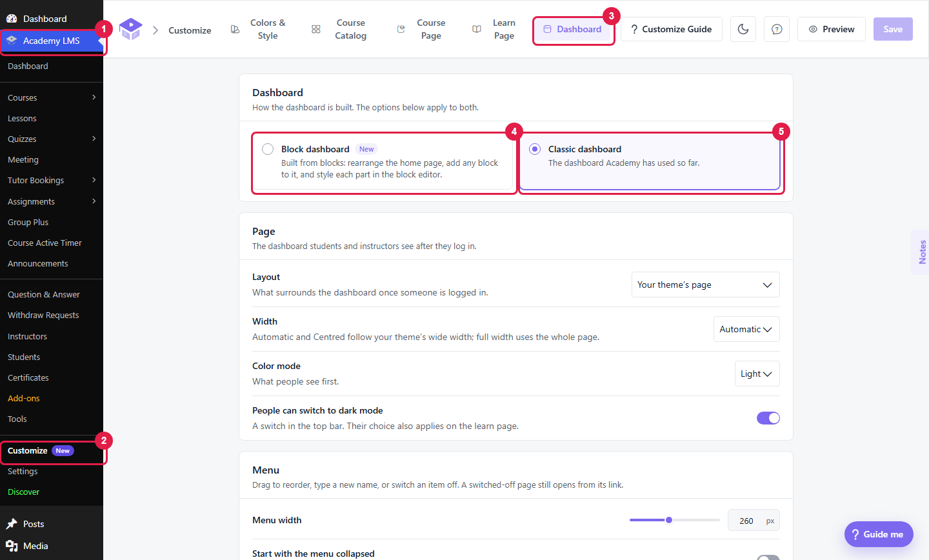Switch to the Learn Page tab
929x560 pixels.
pyautogui.click(x=494, y=29)
